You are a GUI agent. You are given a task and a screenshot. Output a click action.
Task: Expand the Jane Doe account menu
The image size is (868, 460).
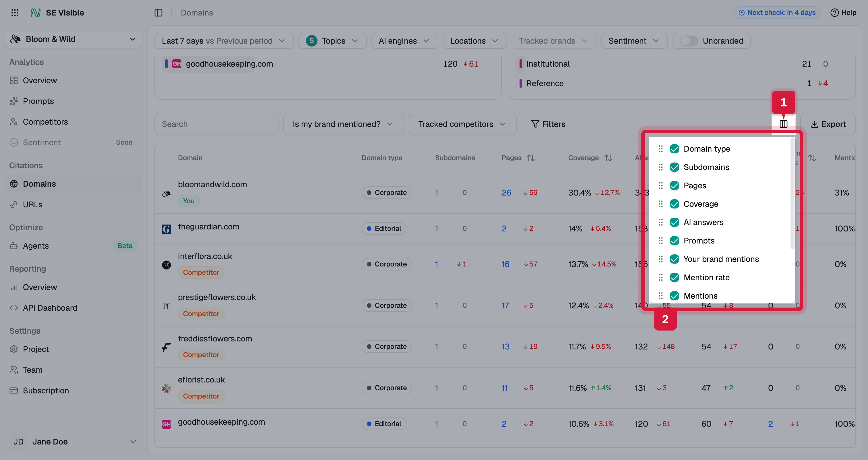coord(73,441)
